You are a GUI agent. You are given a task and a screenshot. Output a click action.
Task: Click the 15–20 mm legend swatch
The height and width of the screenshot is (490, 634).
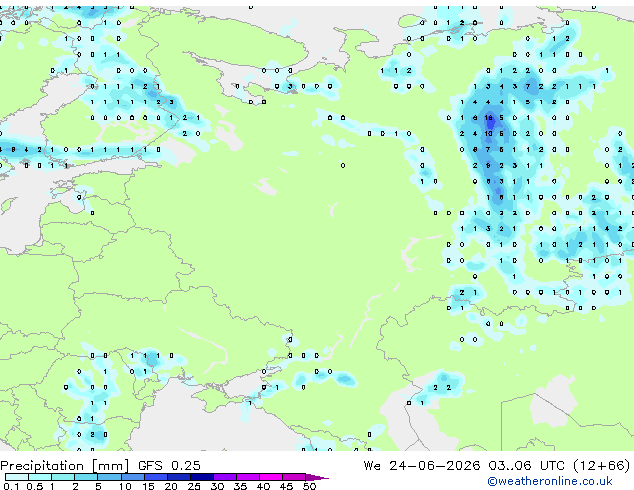(155, 477)
